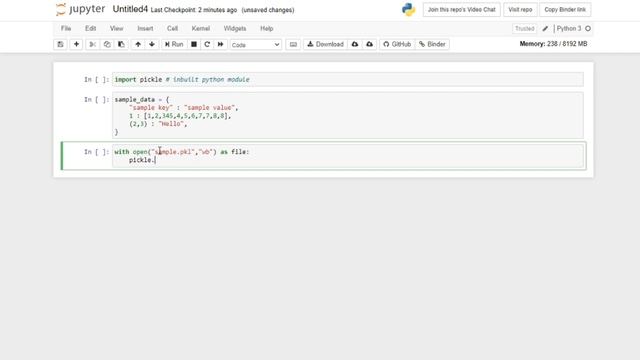Open the View menu

pos(116,29)
